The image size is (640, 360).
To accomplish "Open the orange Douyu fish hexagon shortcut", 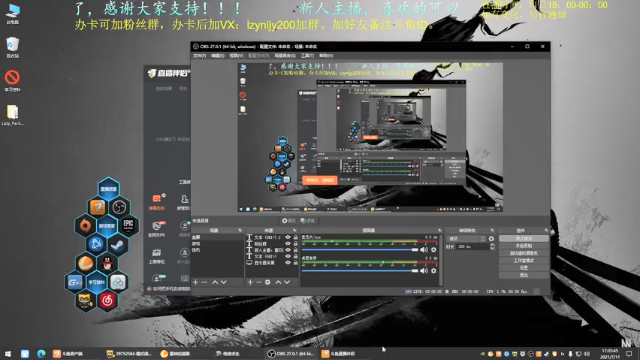I will (98, 207).
